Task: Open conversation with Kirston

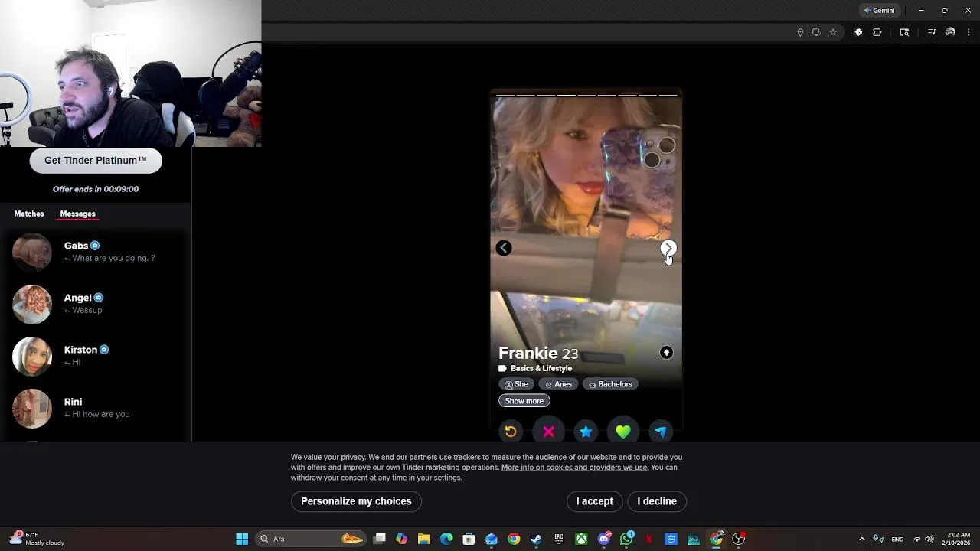Action: (96, 356)
